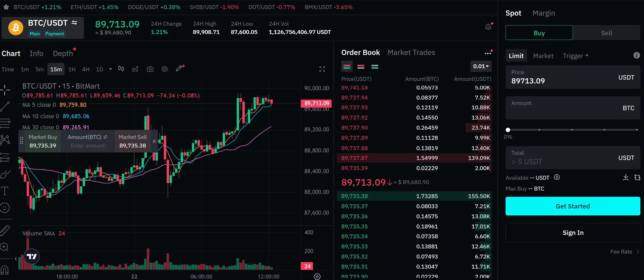Click the Get Started button

(572, 206)
